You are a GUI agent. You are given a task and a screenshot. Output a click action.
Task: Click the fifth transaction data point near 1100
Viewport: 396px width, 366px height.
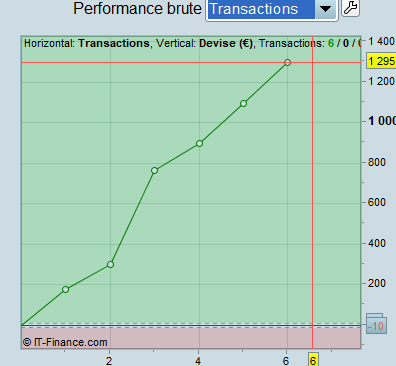click(243, 104)
